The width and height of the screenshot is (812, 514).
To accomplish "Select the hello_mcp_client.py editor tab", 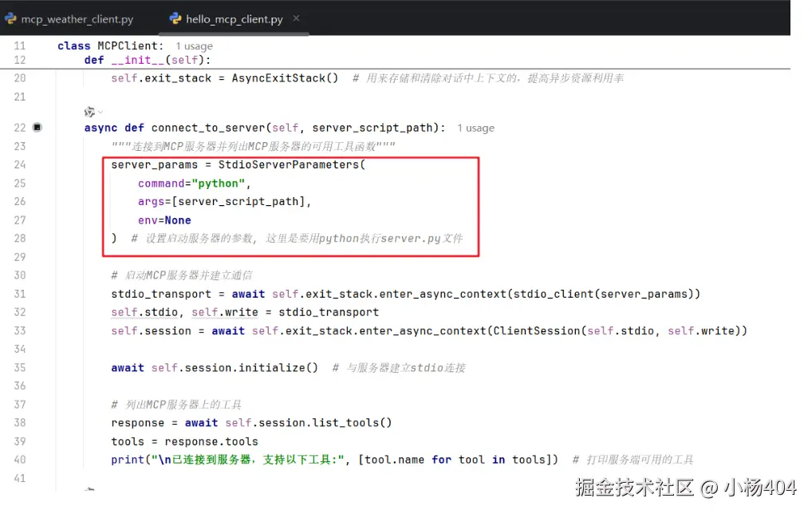I will tap(235, 19).
